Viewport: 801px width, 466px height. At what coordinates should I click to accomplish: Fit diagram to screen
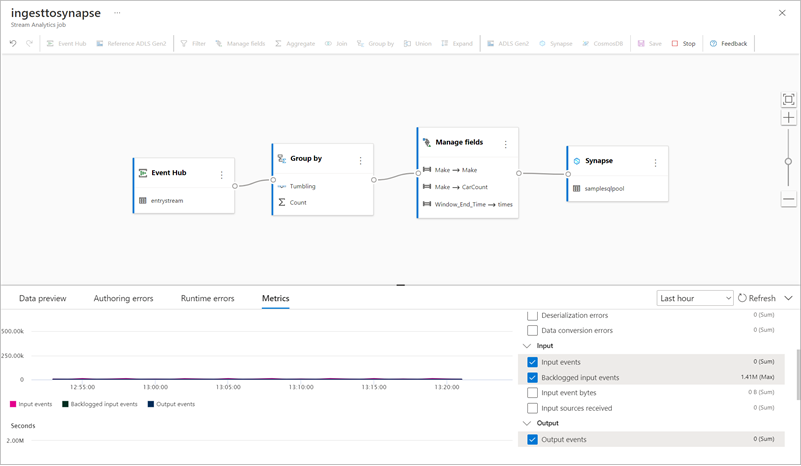point(788,99)
